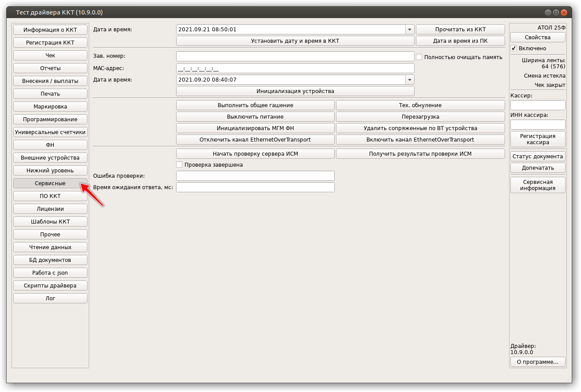Open the Лог section

pyautogui.click(x=50, y=299)
